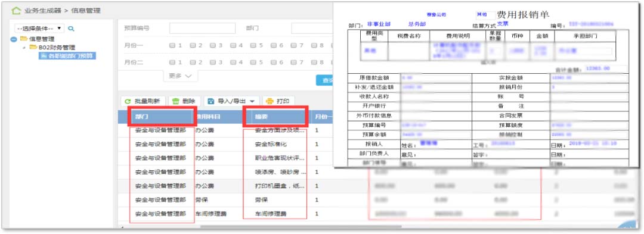Click the 删除 trash icon
This screenshot has height=234, width=644.
(x=175, y=101)
